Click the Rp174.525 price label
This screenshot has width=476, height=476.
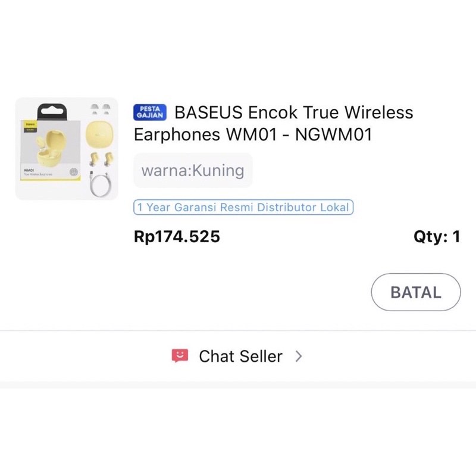pos(176,236)
